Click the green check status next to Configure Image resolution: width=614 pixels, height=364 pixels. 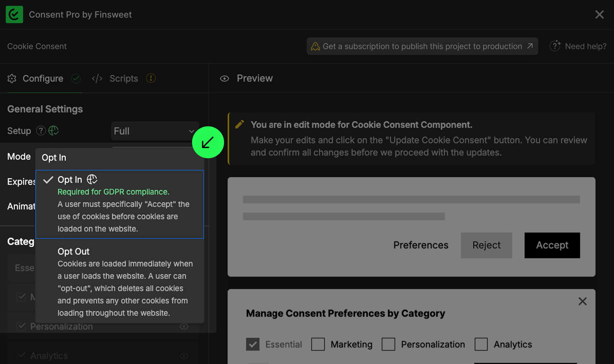(76, 79)
